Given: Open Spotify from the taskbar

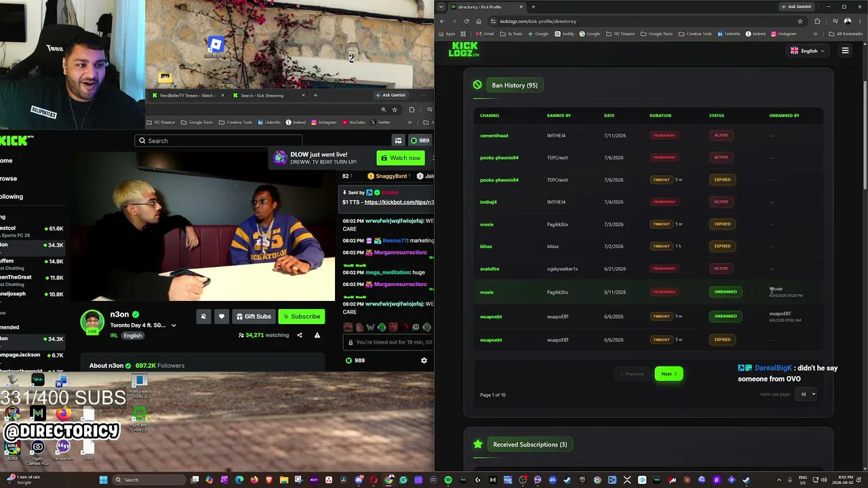Looking at the screenshot, I should [448, 480].
